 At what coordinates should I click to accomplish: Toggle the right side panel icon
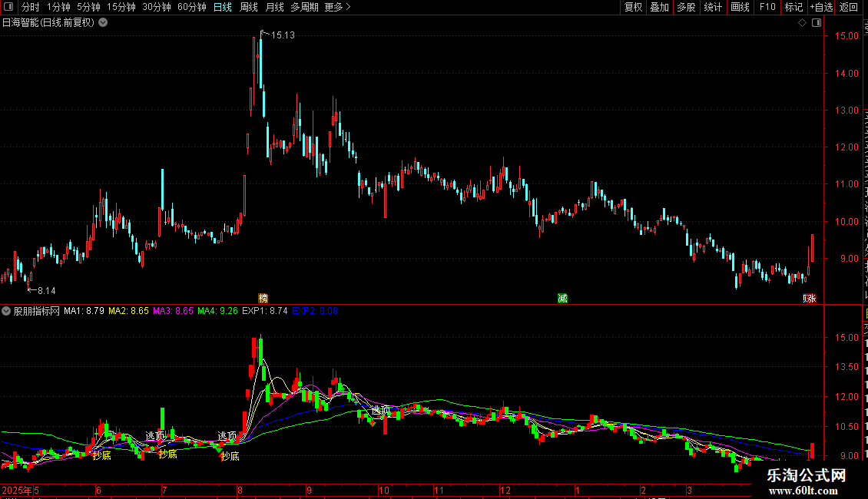pos(817,23)
